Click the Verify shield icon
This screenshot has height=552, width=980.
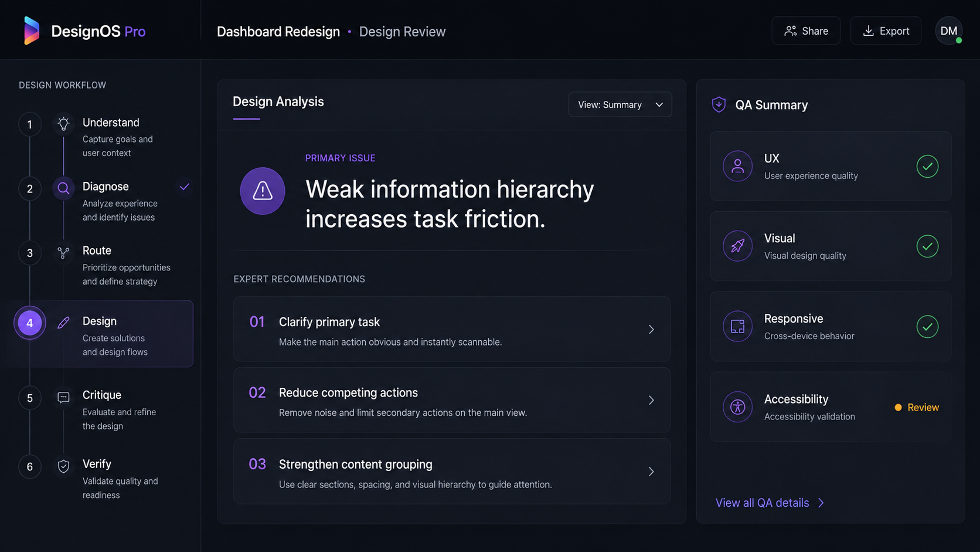[63, 466]
